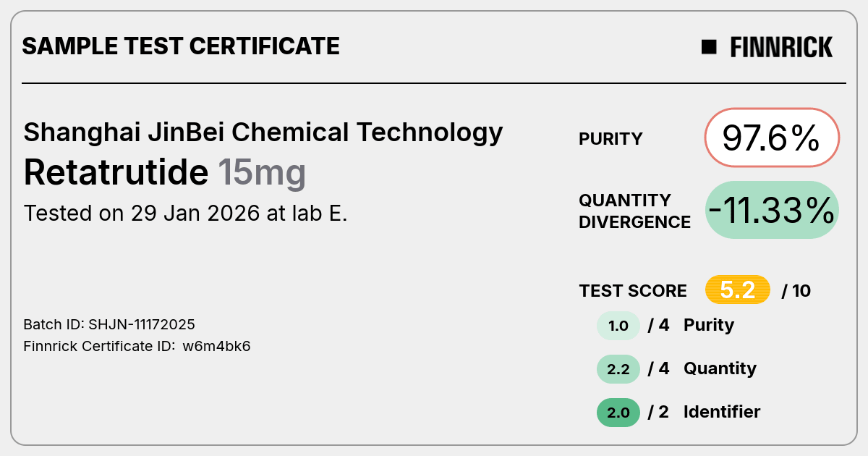The image size is (868, 456).
Task: Click the 5.2 test score pill
Action: 738,290
